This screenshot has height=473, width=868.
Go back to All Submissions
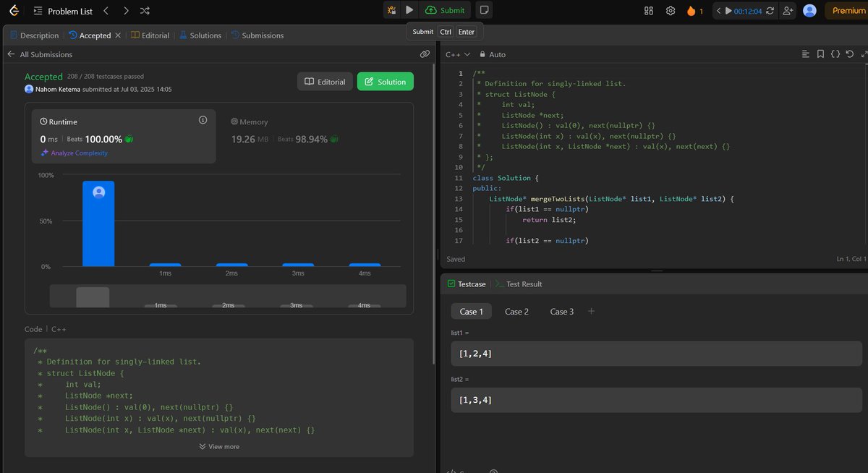[40, 54]
